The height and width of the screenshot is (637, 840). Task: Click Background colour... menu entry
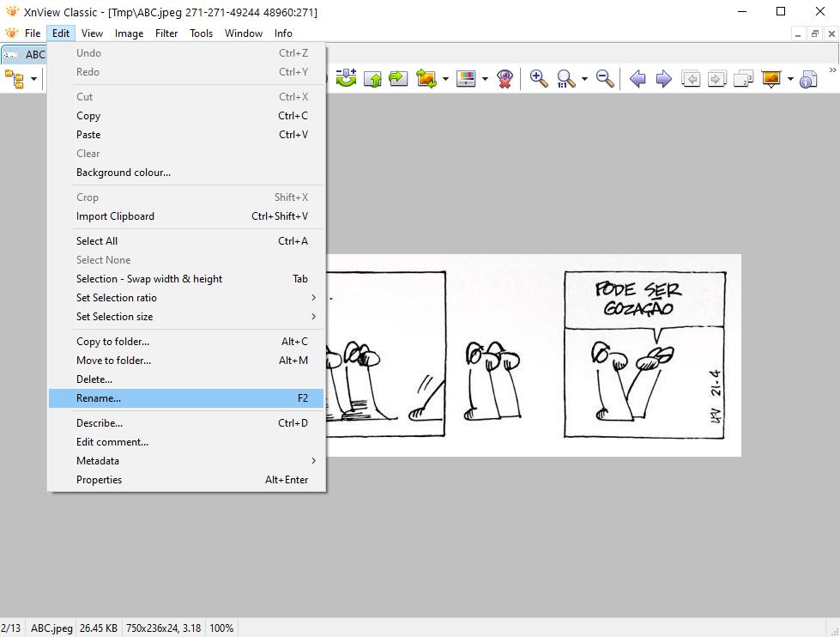(124, 173)
